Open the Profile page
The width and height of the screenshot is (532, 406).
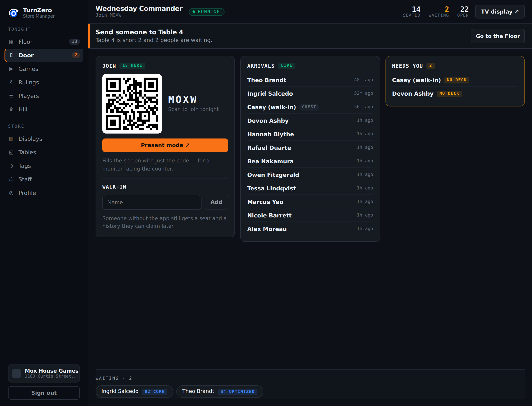point(44,193)
